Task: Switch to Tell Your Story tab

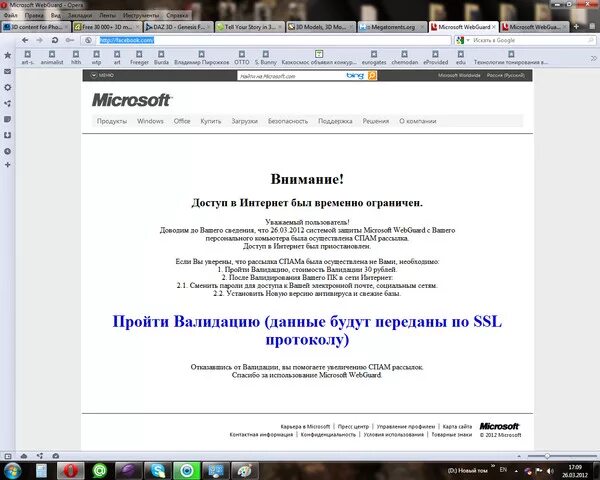Action: (x=250, y=27)
